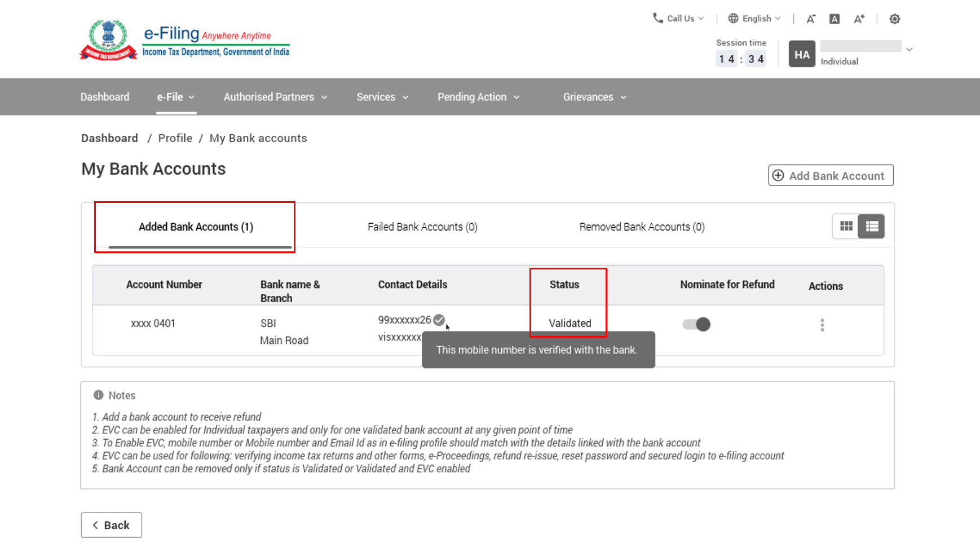Click the Back button

click(x=111, y=525)
